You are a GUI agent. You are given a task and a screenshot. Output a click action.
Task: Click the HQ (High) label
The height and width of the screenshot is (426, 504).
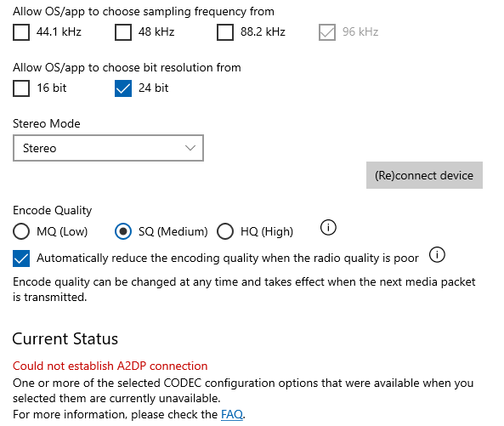click(267, 231)
